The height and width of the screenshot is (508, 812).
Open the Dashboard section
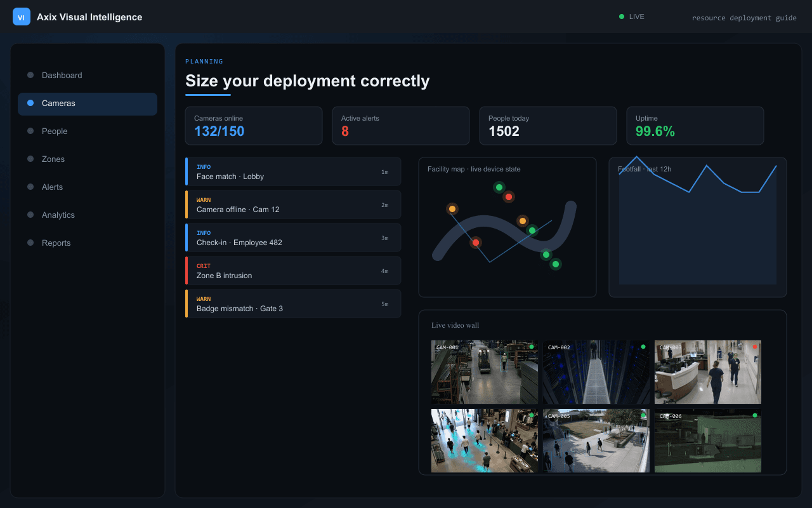88,75
